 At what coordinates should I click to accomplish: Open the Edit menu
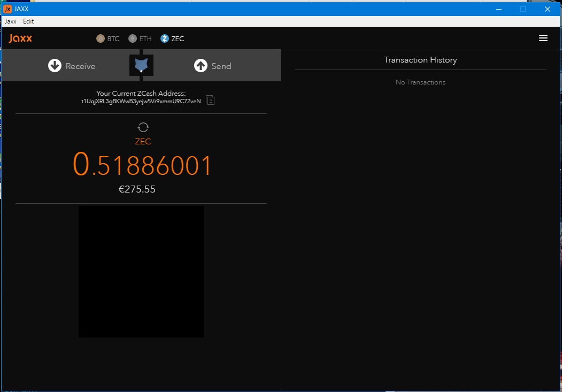28,21
